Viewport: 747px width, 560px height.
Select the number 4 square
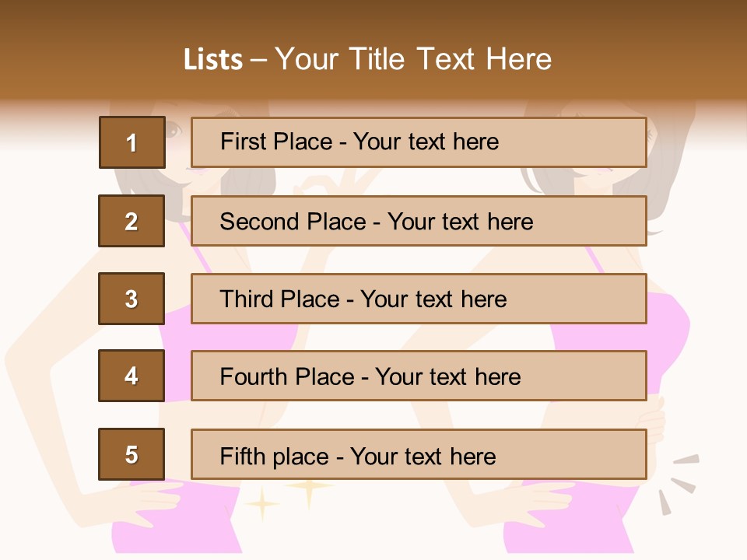coord(132,376)
